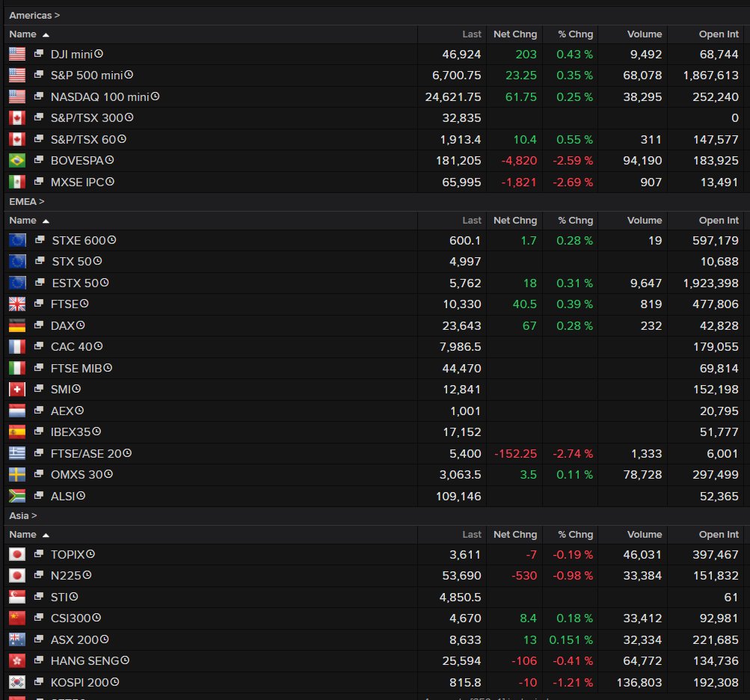Open popup window icon for S&P 500 mini

click(x=39, y=75)
